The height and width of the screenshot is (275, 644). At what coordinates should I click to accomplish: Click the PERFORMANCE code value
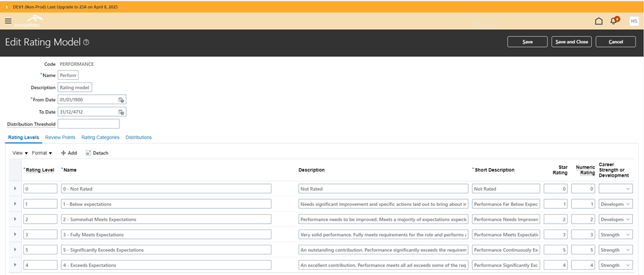click(x=77, y=64)
